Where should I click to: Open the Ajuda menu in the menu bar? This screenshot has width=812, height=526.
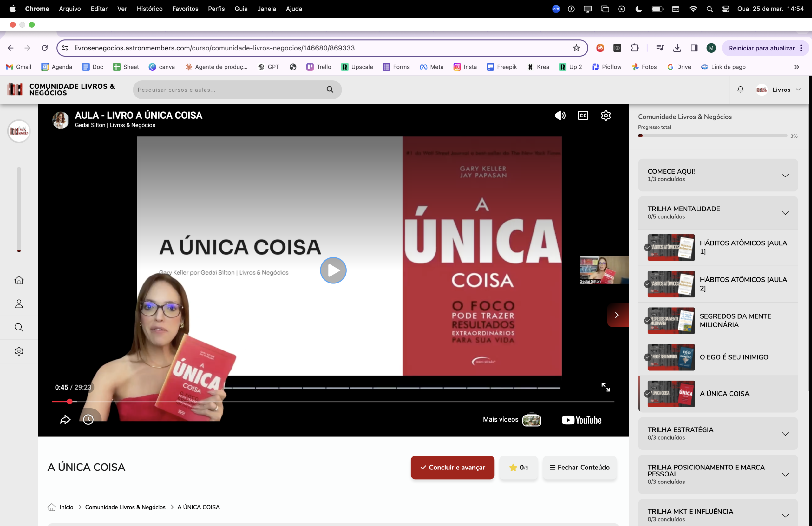pos(294,9)
